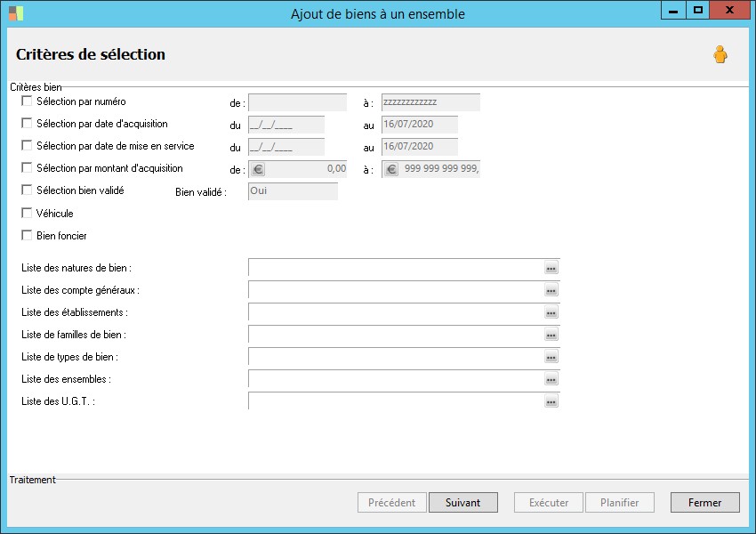The image size is (756, 534).
Task: Click euro icon beside minimum acquisition amount
Action: coord(258,169)
